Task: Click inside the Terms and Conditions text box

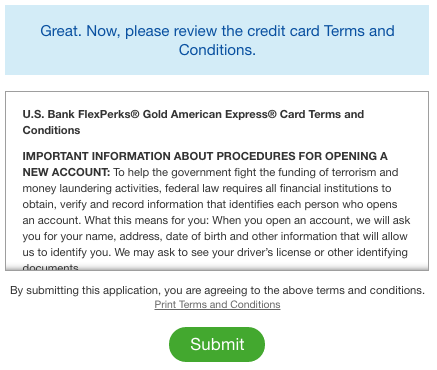Action: [x=217, y=181]
